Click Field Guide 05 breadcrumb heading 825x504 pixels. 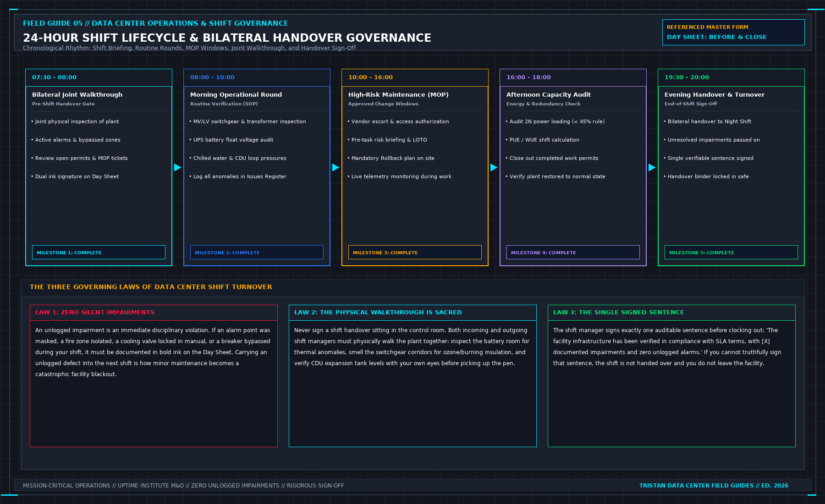(155, 23)
